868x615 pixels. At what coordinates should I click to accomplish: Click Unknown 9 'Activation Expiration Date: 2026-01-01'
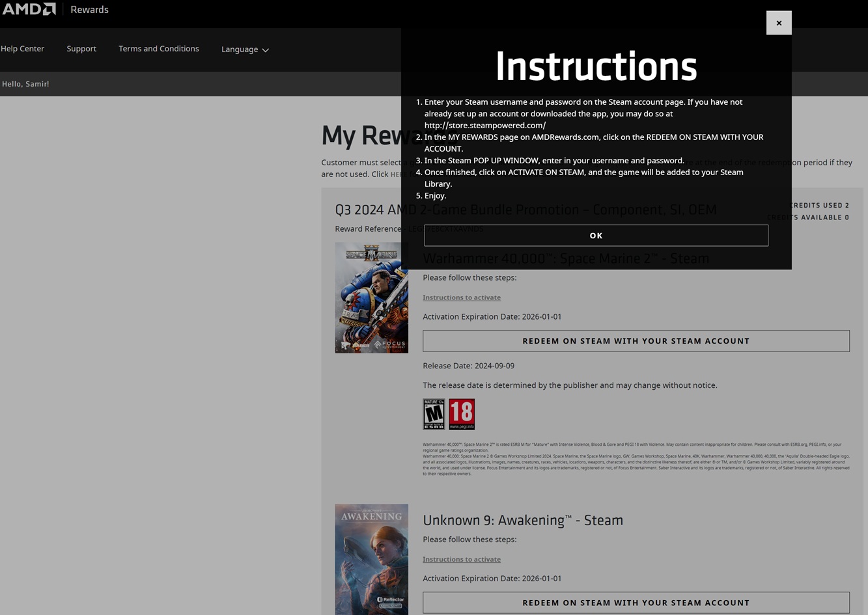[492, 578]
